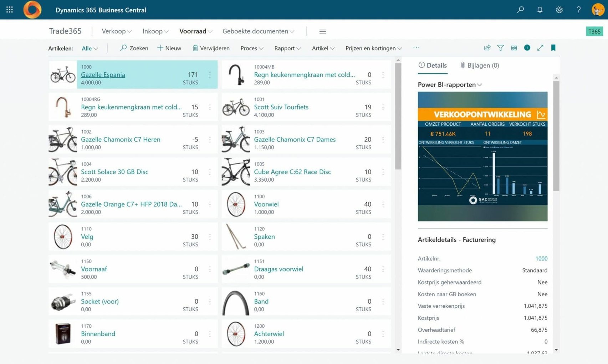Collapse the Power BI-rapporten section

(450, 85)
